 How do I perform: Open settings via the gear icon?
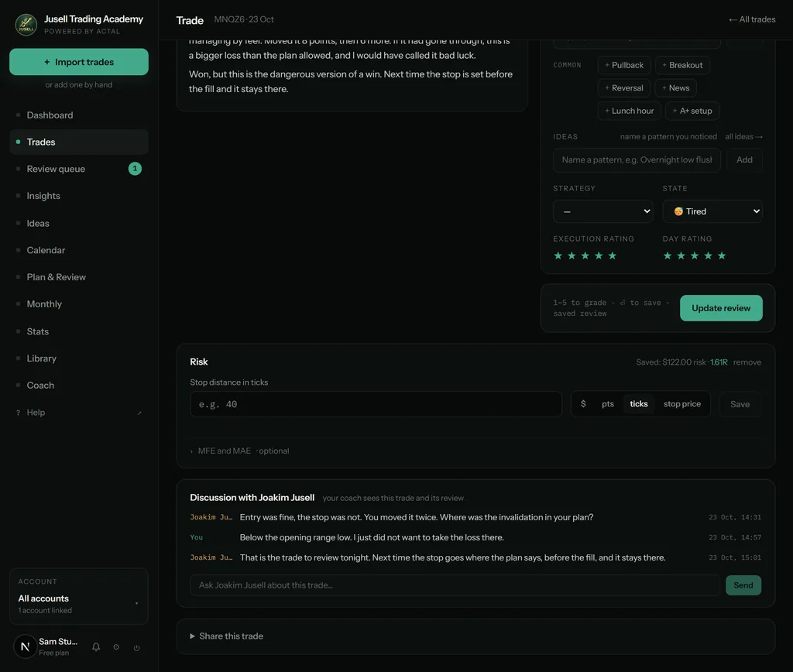pyautogui.click(x=116, y=646)
